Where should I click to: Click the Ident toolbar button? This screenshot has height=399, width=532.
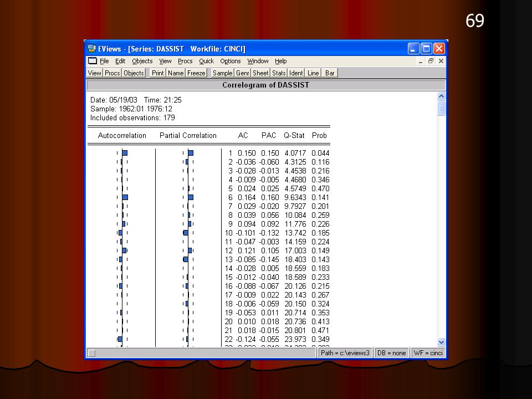point(296,73)
